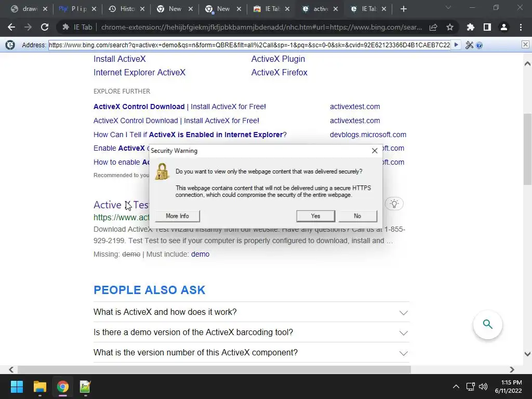The image size is (532, 399).
Task: Switch to the History browser tab
Action: click(x=126, y=9)
